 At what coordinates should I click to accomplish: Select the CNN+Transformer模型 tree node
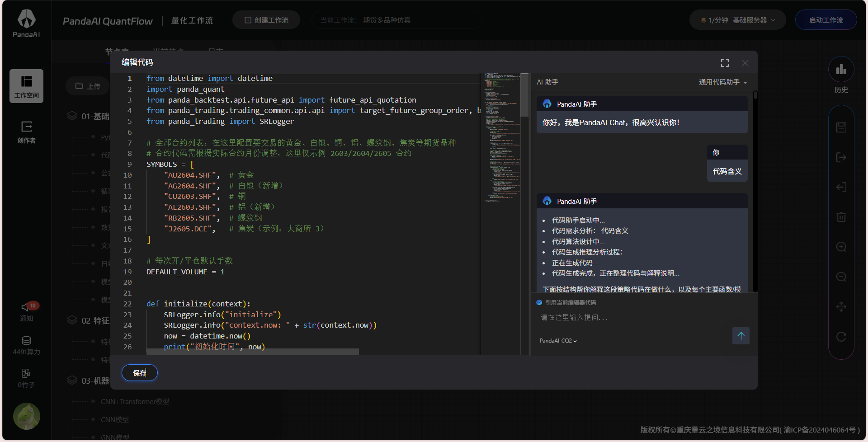click(135, 401)
